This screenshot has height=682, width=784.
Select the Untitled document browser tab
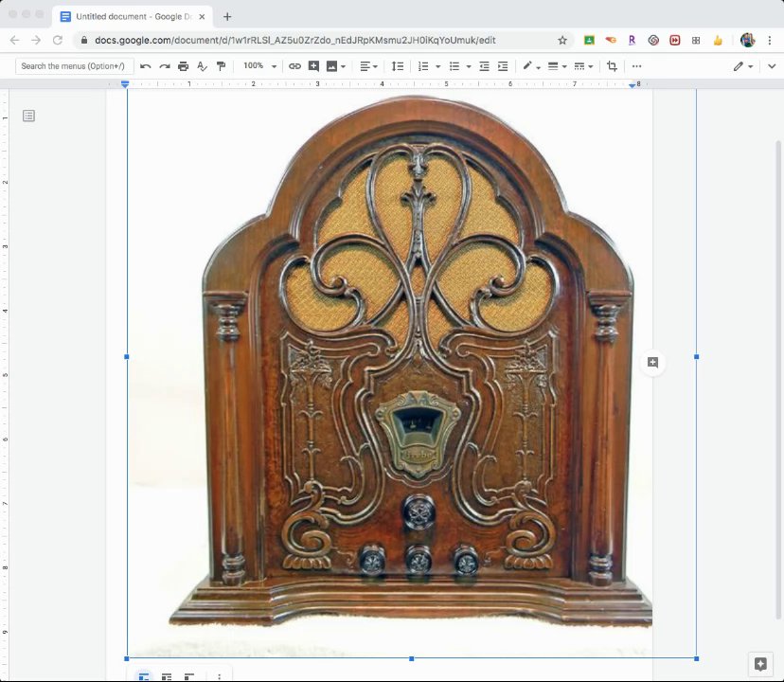[133, 16]
